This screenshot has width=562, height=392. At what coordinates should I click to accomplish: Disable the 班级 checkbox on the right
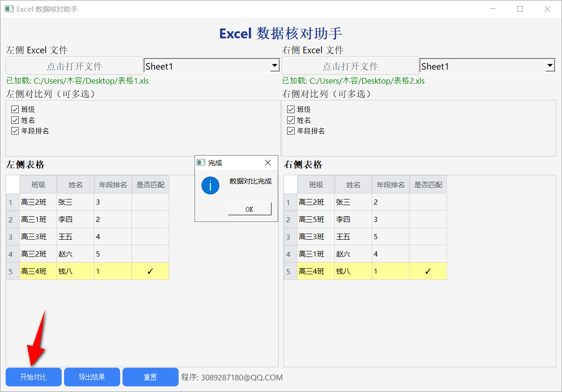(x=290, y=109)
